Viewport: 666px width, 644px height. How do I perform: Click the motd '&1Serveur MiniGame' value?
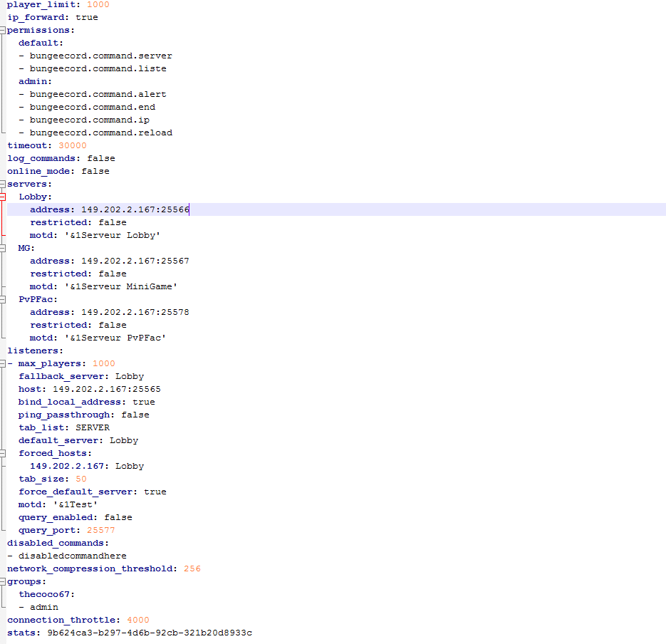[120, 287]
